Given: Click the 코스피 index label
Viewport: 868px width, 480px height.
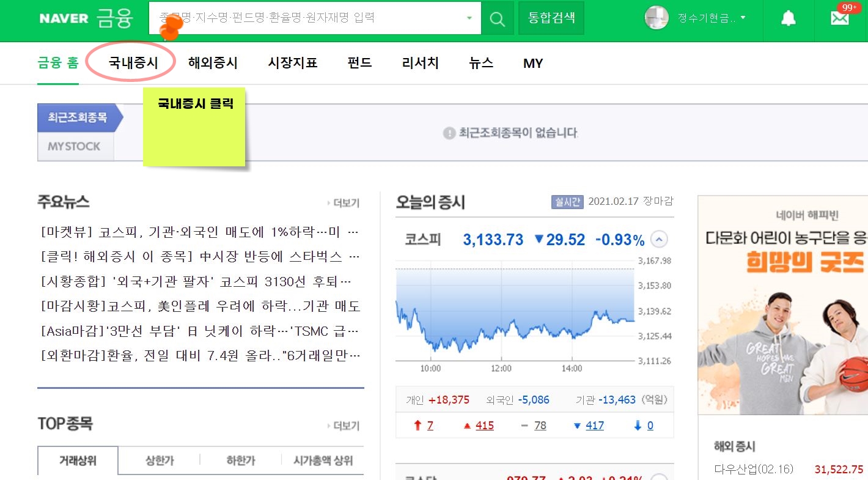Looking at the screenshot, I should tap(423, 239).
